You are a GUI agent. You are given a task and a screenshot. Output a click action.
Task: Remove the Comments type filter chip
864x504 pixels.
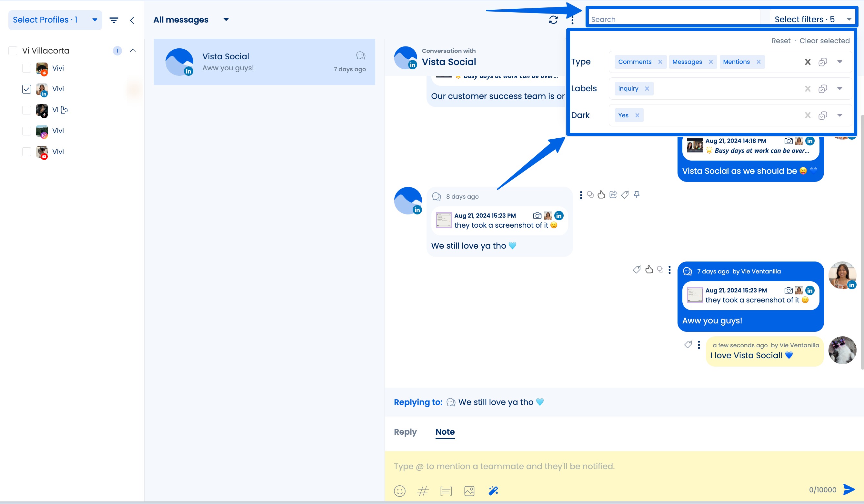[x=660, y=62]
